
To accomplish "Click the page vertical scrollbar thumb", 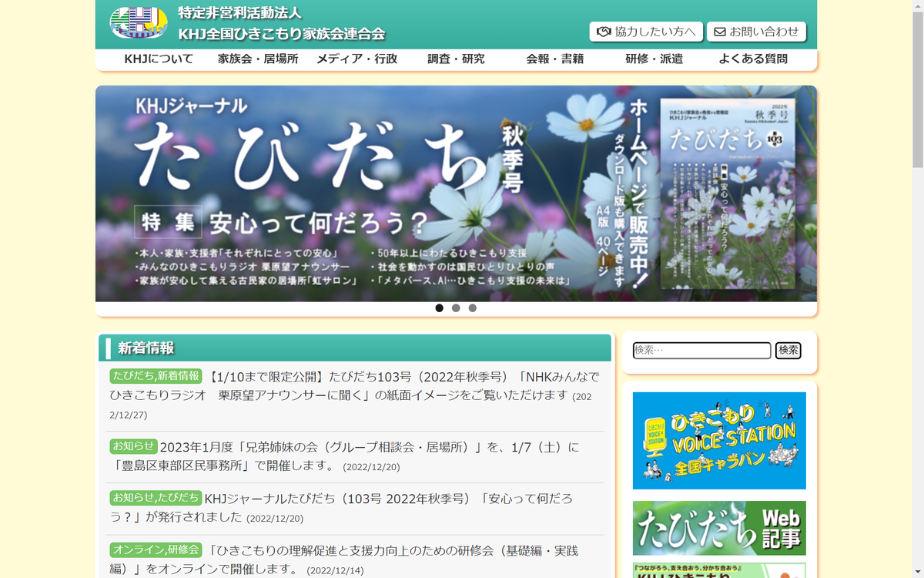I will [x=918, y=89].
